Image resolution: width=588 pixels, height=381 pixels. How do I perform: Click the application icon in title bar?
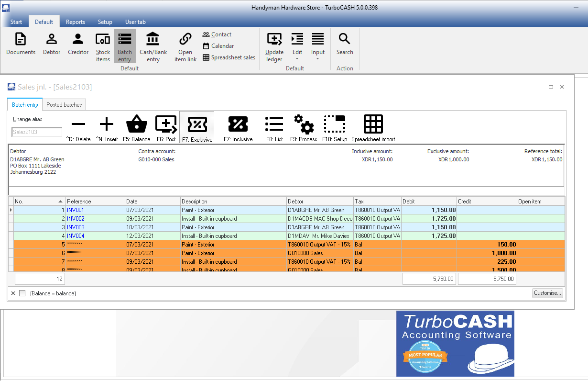pos(5,7)
